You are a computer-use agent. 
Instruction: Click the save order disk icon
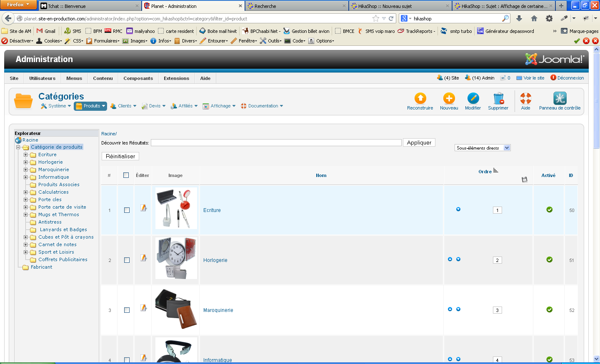pyautogui.click(x=525, y=180)
